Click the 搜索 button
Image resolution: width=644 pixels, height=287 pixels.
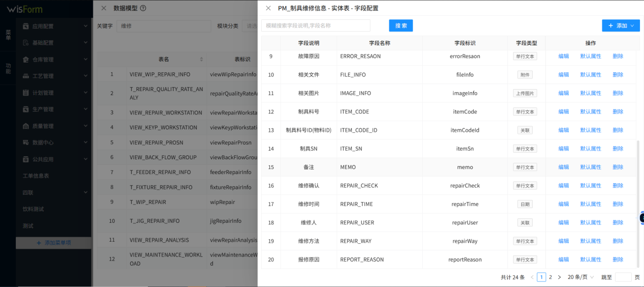coord(401,25)
